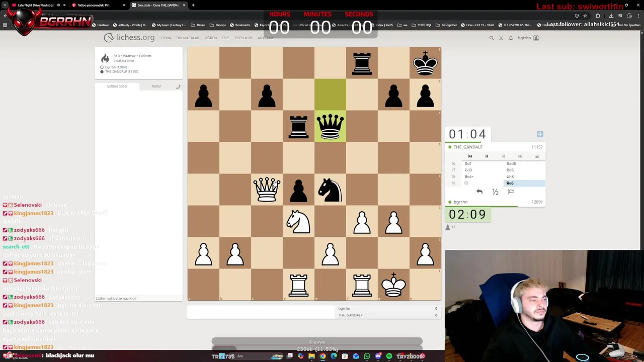Open the YURT DIŞI bookmark folder
The height and width of the screenshot is (362, 644).
422,25
